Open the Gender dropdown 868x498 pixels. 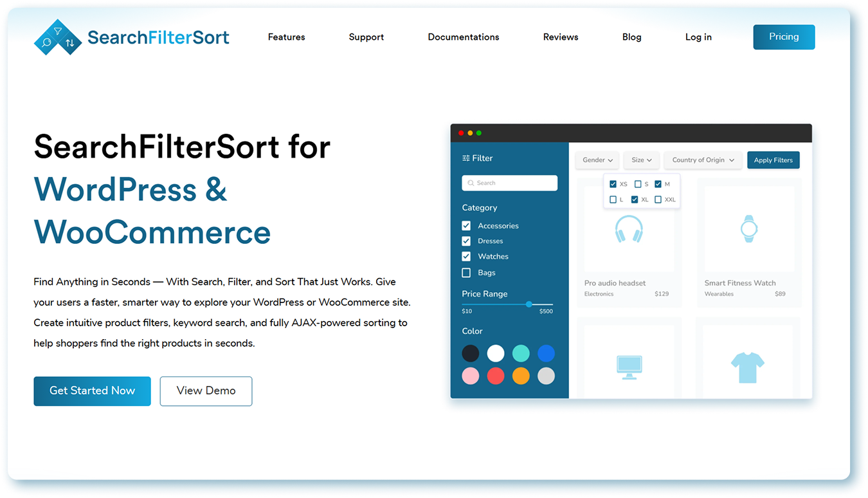597,160
